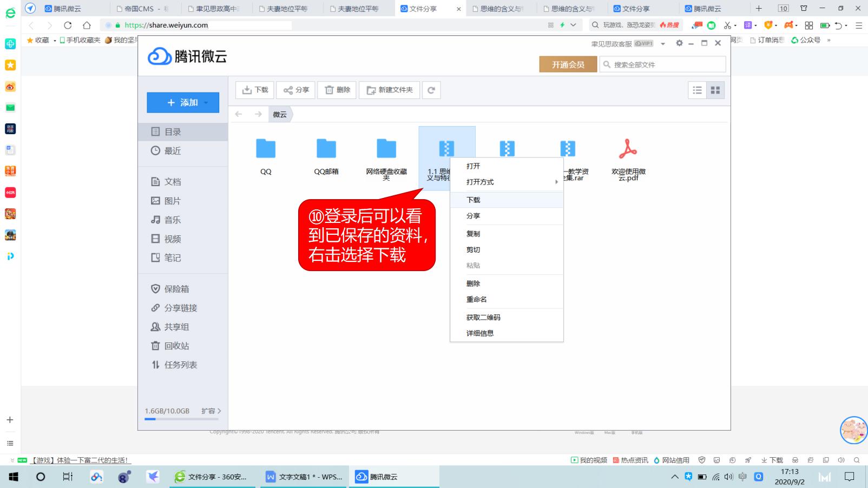The image size is (868, 488).
Task: Refresh the Weiyun file list
Action: (x=431, y=90)
